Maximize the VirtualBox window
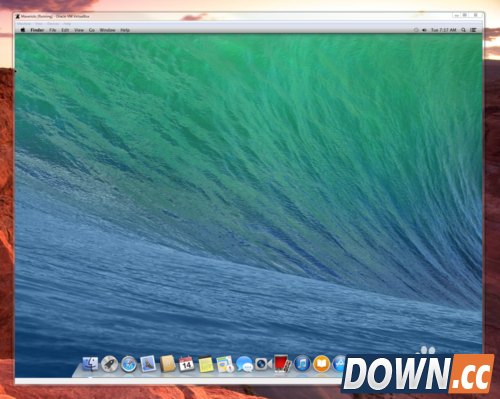This screenshot has width=500, height=399. (x=465, y=15)
